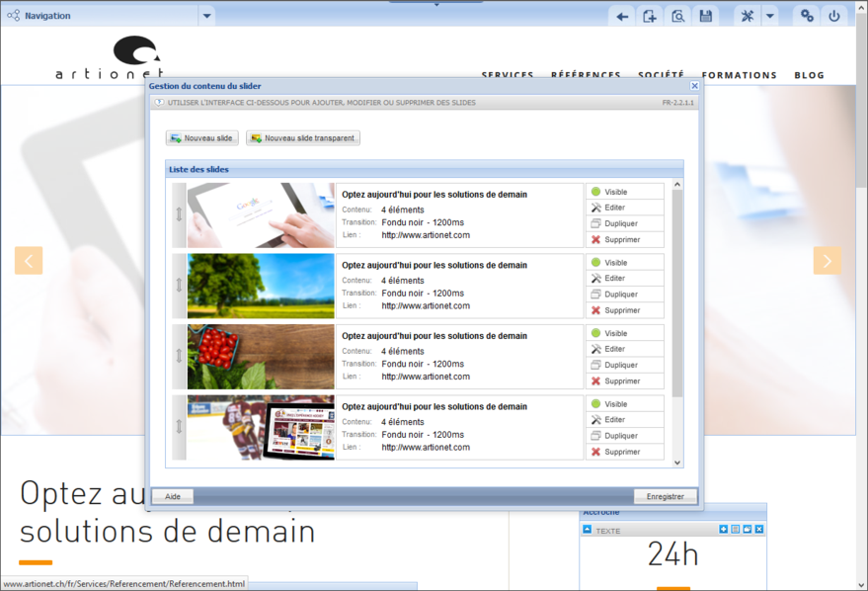868x591 pixels.
Task: Click Supprimer for the hockey slide
Action: click(x=625, y=452)
